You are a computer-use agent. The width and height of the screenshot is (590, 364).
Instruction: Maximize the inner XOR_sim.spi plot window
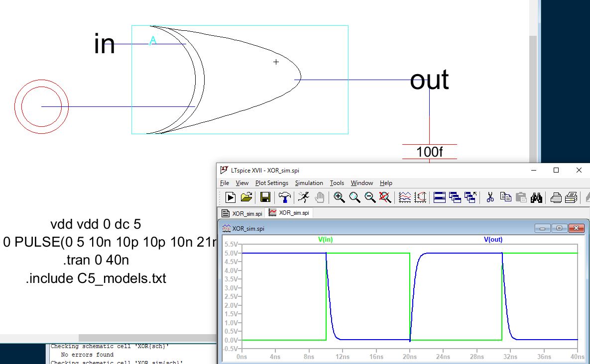click(560, 228)
